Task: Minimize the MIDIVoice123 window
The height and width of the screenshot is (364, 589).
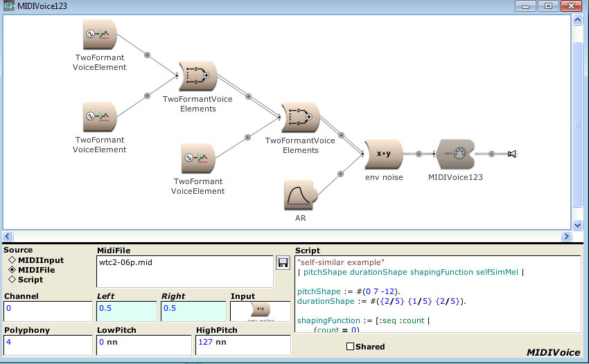Action: (525, 6)
